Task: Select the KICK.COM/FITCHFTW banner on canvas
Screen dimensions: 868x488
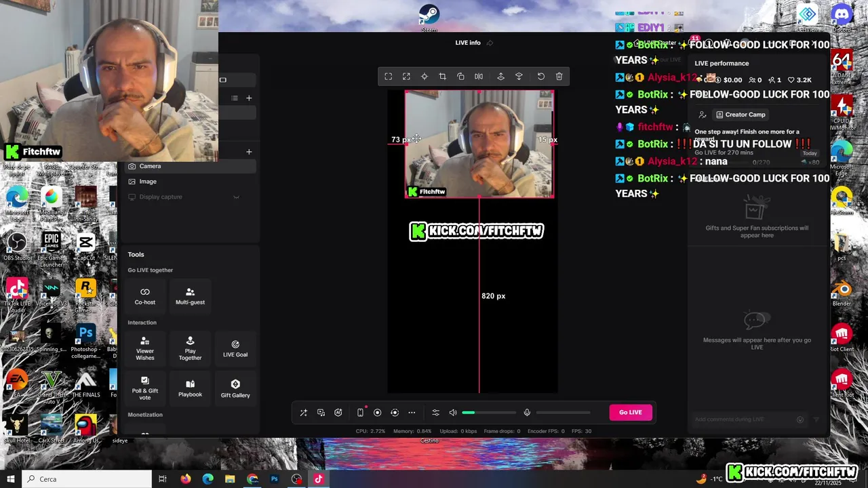Action: coord(477,231)
